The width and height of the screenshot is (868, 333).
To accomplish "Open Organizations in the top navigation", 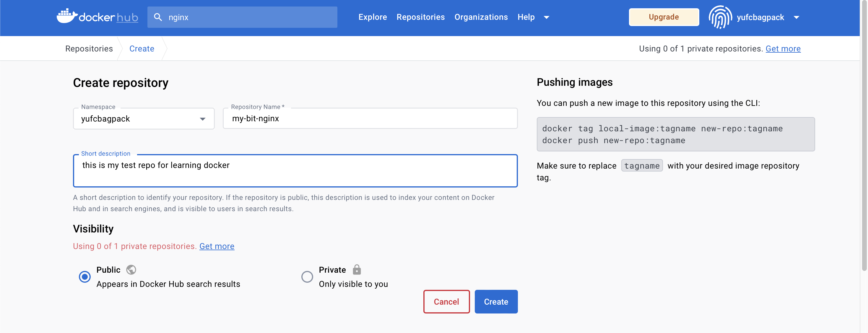I will tap(481, 17).
